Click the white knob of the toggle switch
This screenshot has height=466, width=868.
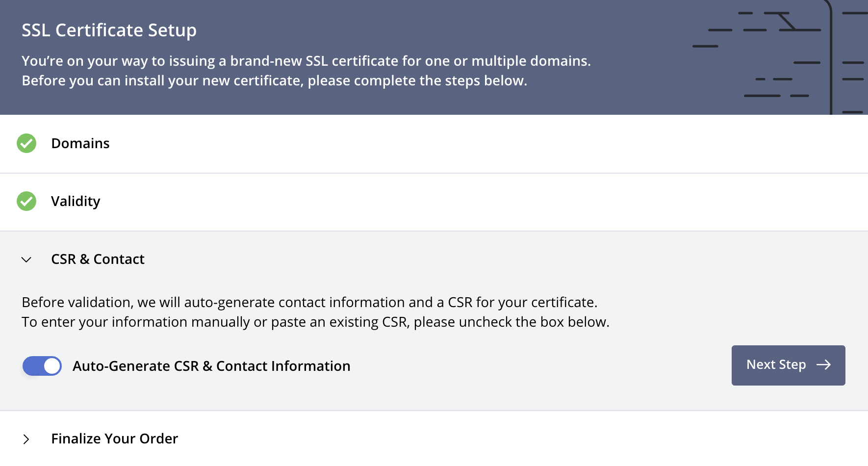(x=52, y=366)
